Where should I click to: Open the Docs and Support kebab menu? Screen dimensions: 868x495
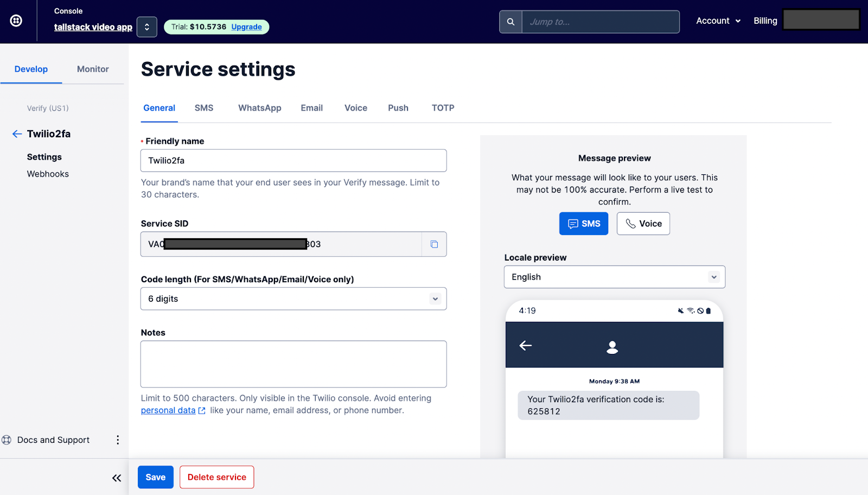pyautogui.click(x=118, y=440)
